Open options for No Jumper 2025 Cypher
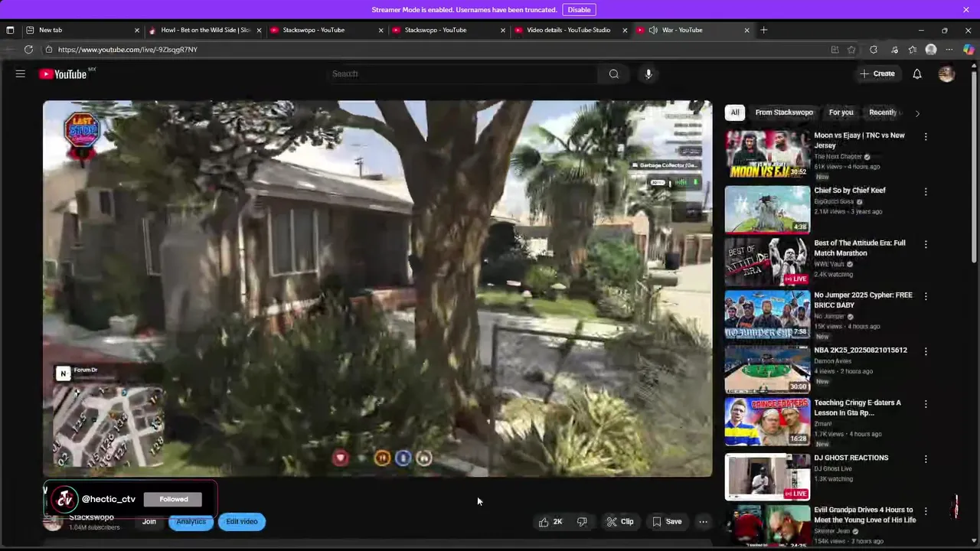Image resolution: width=980 pixels, height=551 pixels. pyautogui.click(x=926, y=296)
